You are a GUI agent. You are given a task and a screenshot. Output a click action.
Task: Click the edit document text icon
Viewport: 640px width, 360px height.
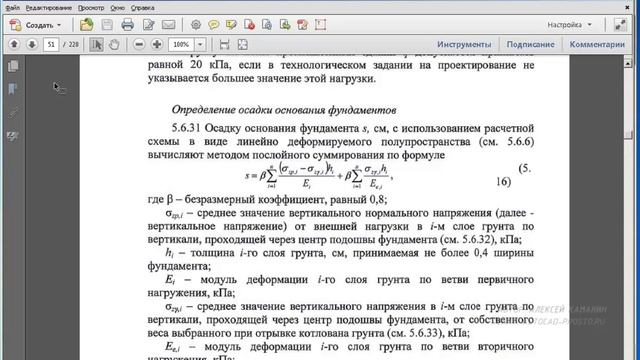302,25
